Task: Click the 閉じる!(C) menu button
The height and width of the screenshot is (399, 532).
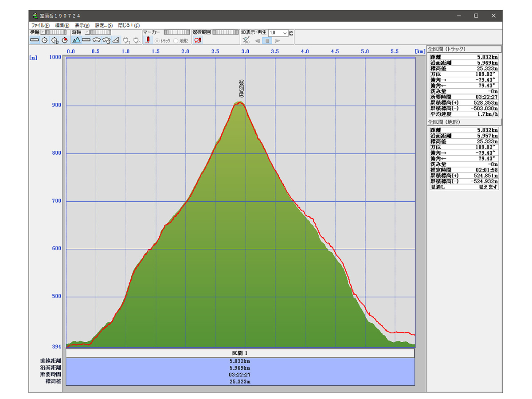Action: click(129, 25)
